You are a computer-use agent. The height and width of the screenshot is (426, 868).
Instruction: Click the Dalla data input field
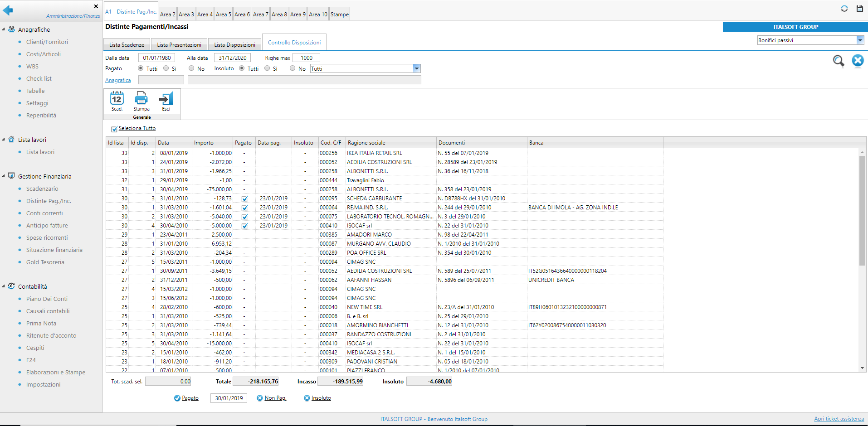tap(156, 58)
